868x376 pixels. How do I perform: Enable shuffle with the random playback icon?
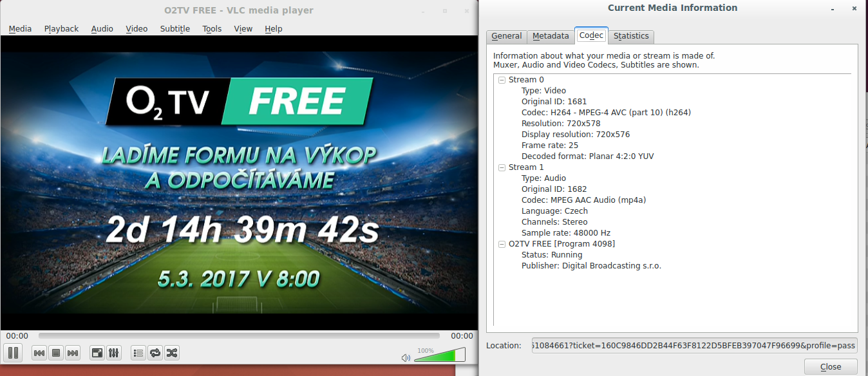pos(171,353)
